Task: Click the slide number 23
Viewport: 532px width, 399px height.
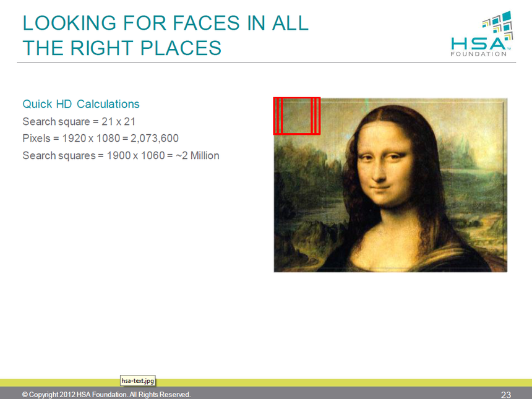Action: tap(505, 395)
